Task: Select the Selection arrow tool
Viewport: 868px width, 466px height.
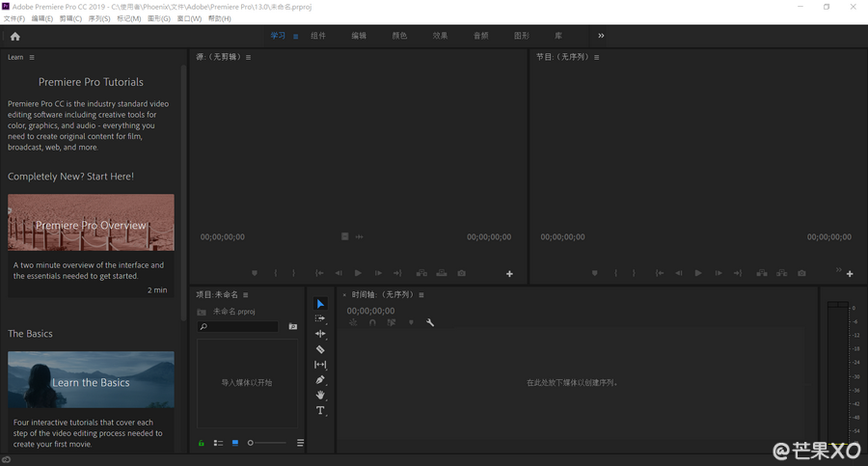Action: click(320, 304)
